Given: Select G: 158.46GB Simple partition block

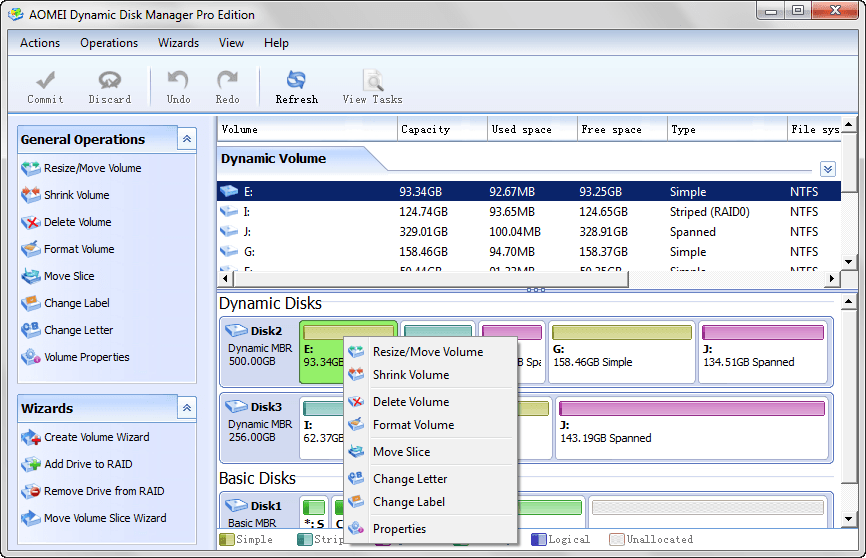Looking at the screenshot, I should (621, 352).
